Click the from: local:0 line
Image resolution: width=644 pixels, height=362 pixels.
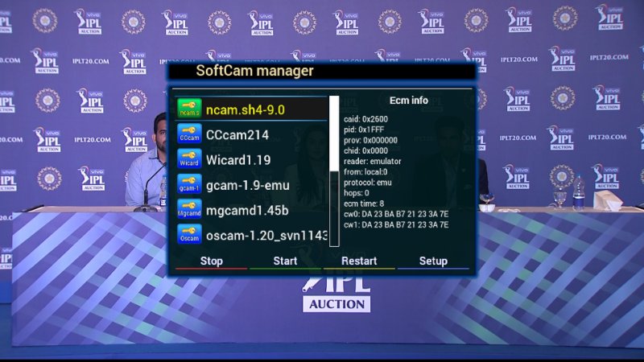pos(365,172)
